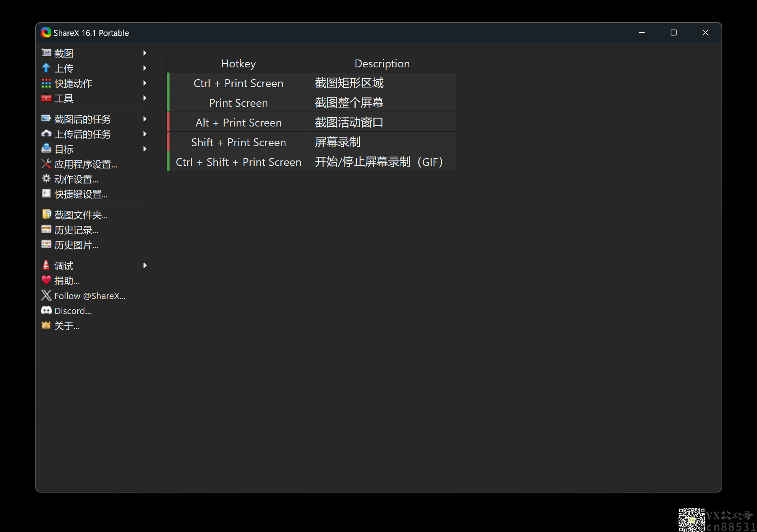Screen dimensions: 757x532
Task: Click the 截图矩形区域 description cell
Action: click(382, 83)
